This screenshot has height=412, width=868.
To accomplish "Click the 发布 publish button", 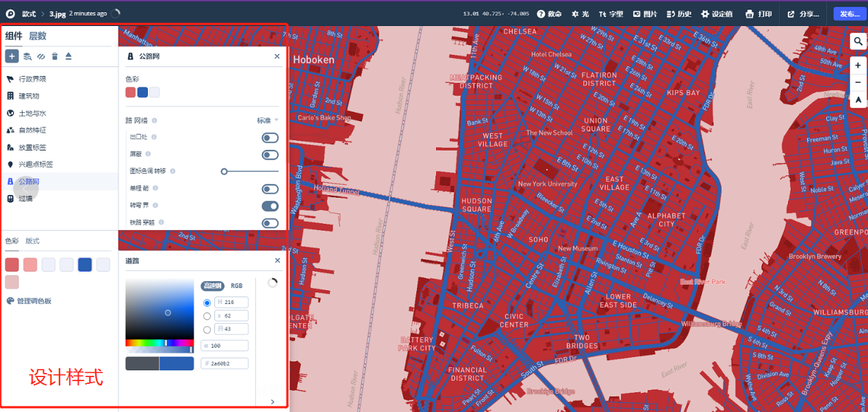I will (850, 14).
